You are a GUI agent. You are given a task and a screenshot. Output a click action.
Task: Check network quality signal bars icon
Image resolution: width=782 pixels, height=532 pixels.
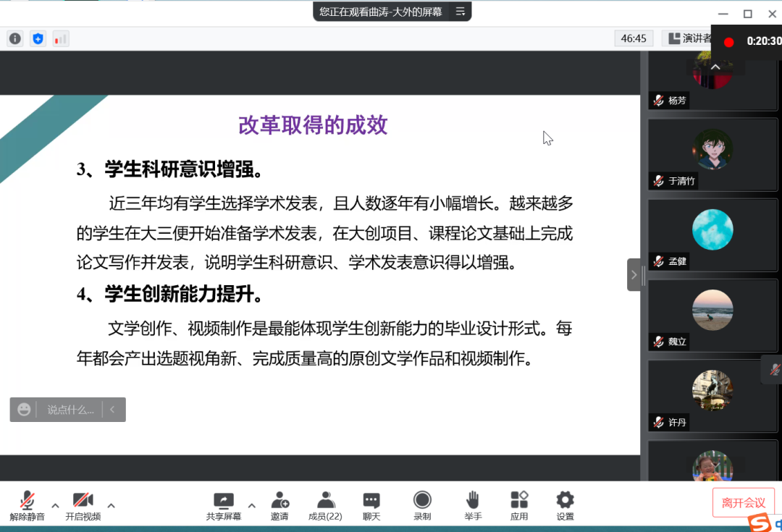click(x=59, y=38)
